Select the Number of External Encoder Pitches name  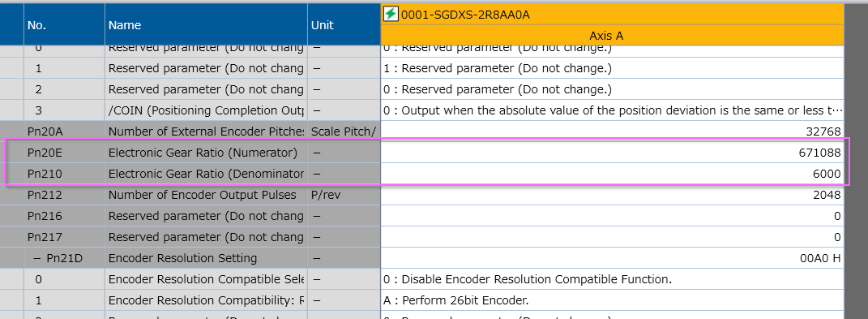[x=206, y=131]
